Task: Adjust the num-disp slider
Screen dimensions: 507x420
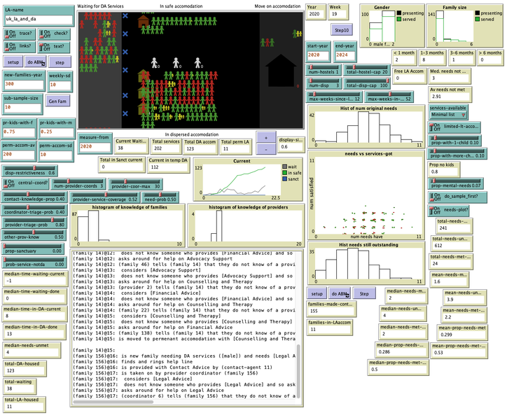Action: pos(324,83)
